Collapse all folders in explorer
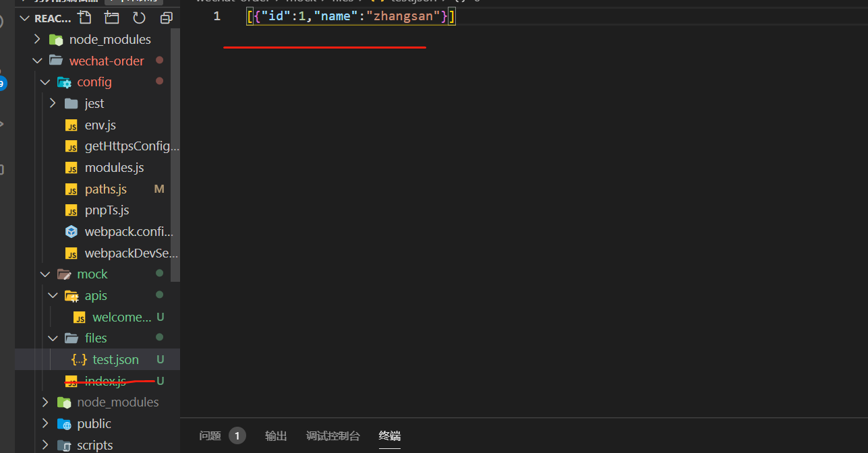This screenshot has width=868, height=453. click(166, 18)
